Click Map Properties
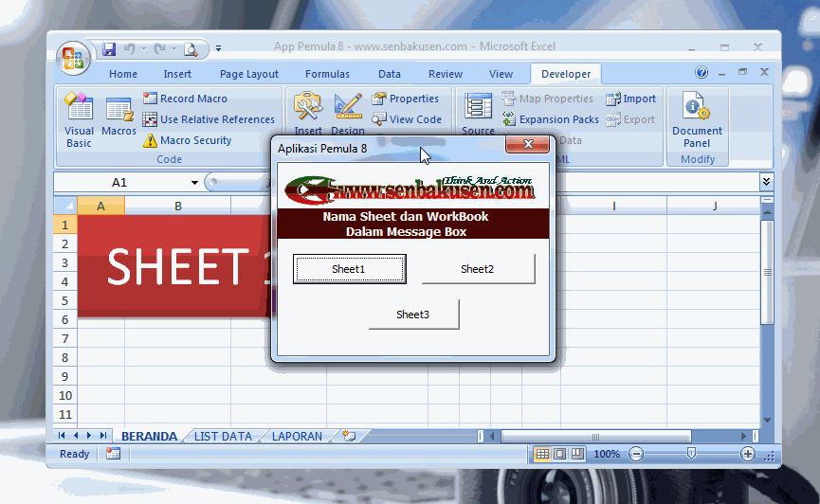This screenshot has width=820, height=504. (x=548, y=99)
